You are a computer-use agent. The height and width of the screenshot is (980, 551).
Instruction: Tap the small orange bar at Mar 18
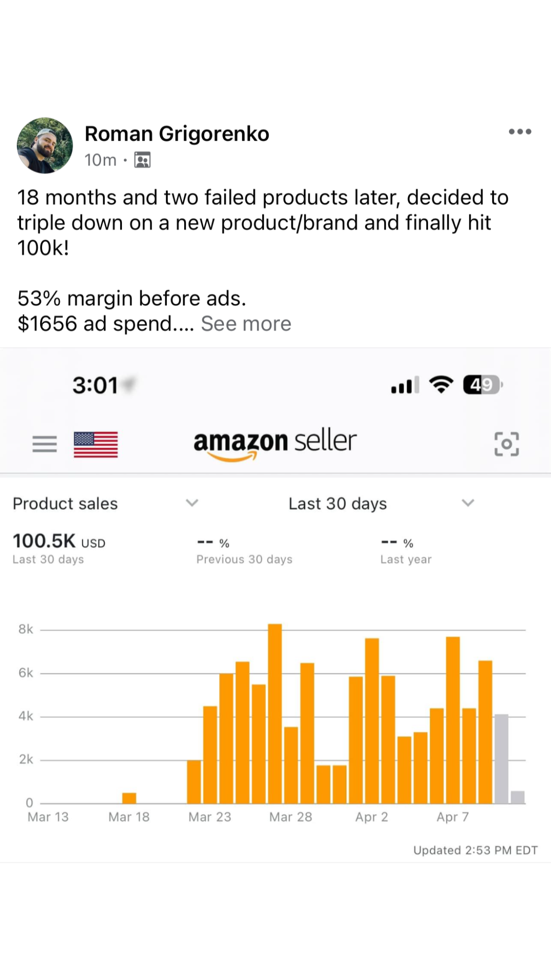point(129,798)
